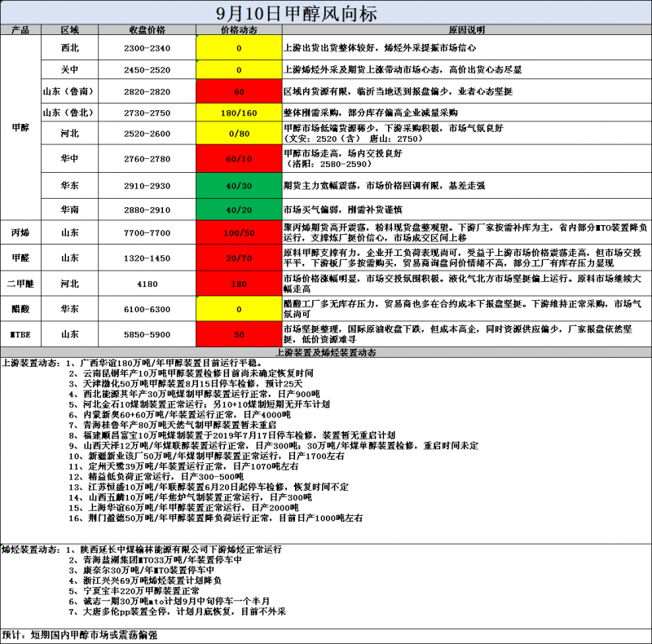This screenshot has height=644, width=652.
Task: Click line '天津渤化50万吨甲醇装置8月15日停车检修'
Action: point(171,384)
